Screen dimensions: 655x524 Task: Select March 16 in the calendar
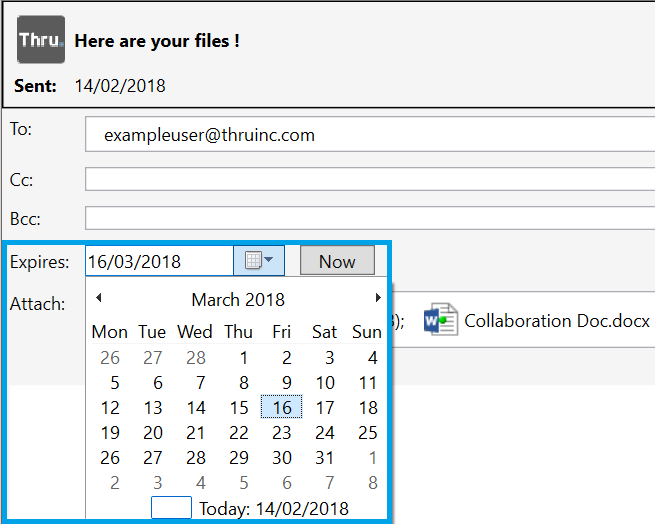tap(282, 407)
